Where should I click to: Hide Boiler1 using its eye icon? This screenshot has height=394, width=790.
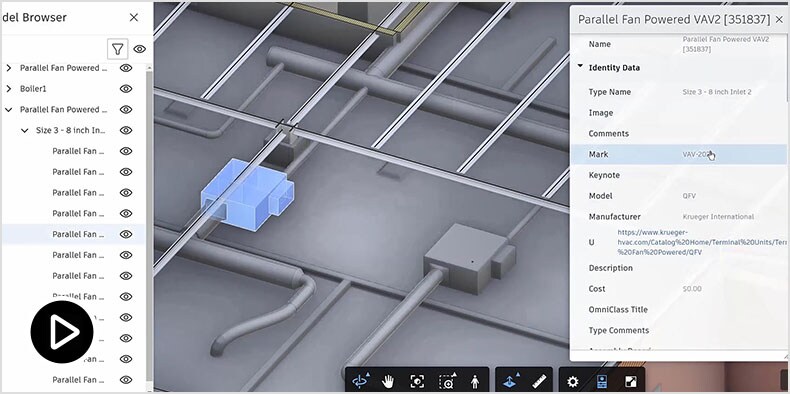point(126,89)
